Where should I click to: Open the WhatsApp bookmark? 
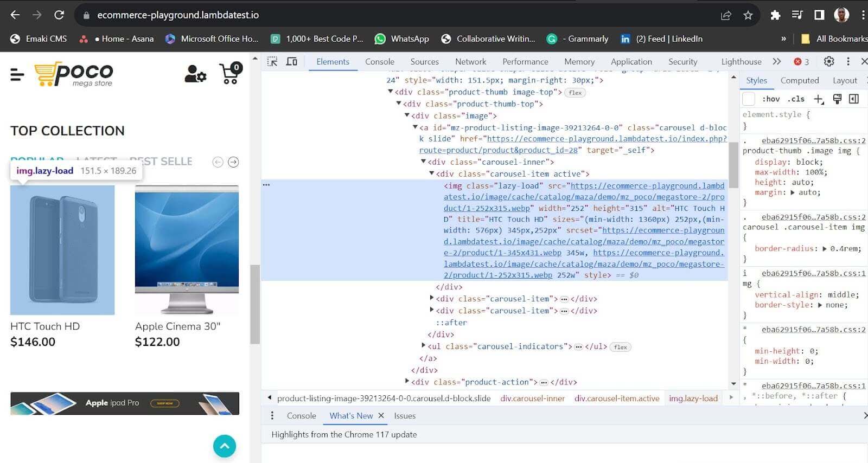(x=402, y=39)
